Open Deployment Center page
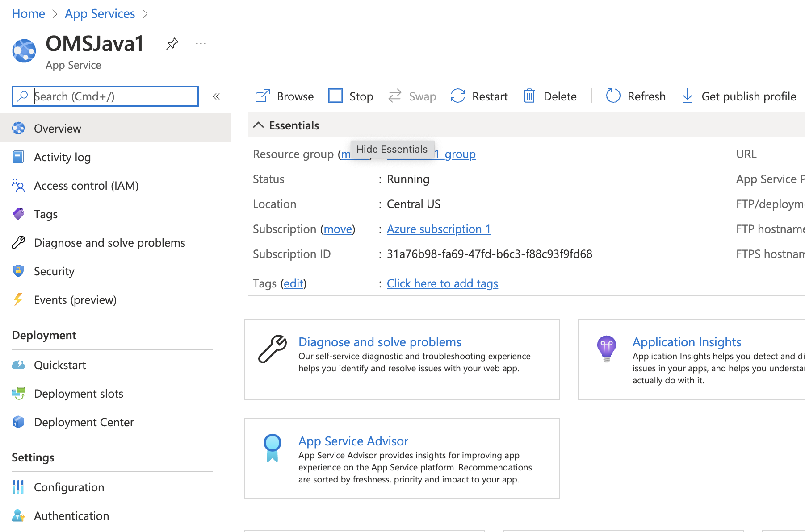This screenshot has height=532, width=805. coord(115,422)
